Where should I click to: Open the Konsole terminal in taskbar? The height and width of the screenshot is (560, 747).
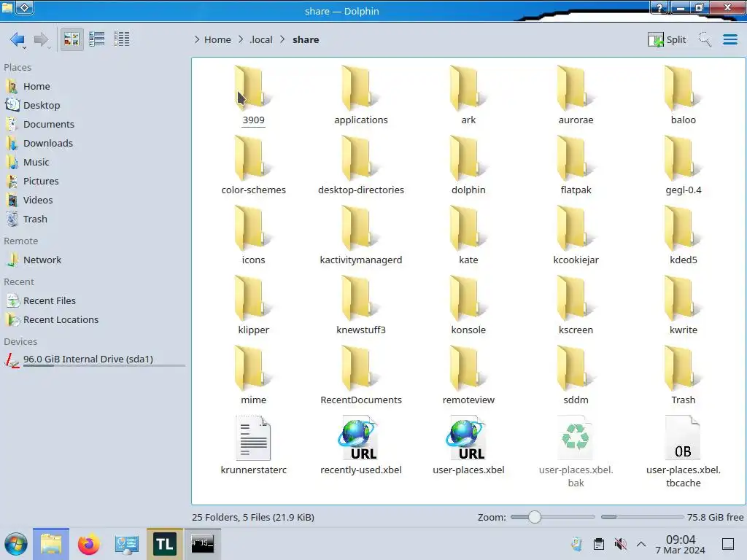coord(203,544)
